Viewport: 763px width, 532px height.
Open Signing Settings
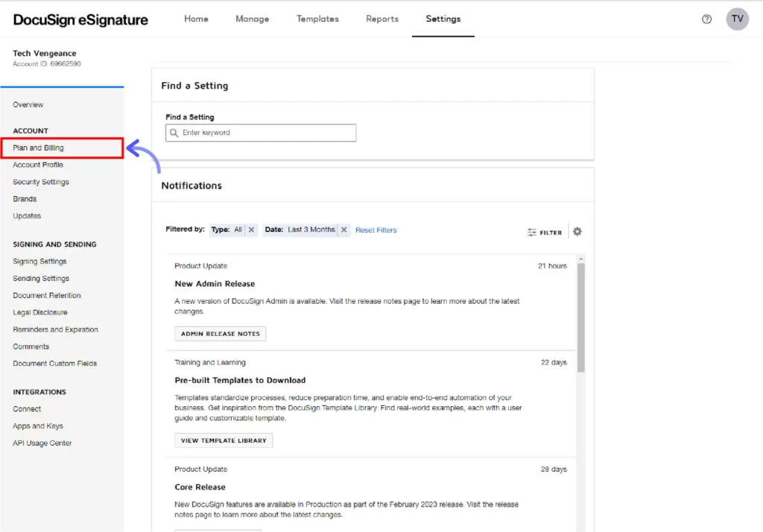pos(39,262)
